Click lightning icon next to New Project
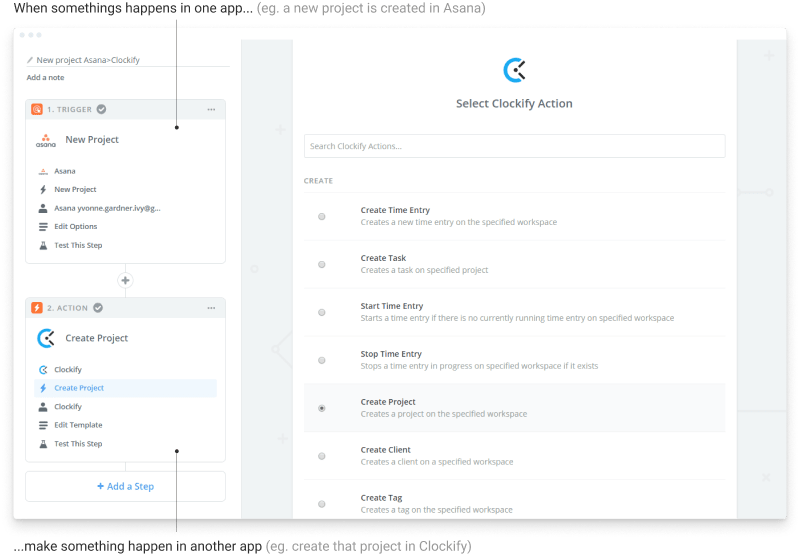The height and width of the screenshot is (555, 800). coord(43,190)
